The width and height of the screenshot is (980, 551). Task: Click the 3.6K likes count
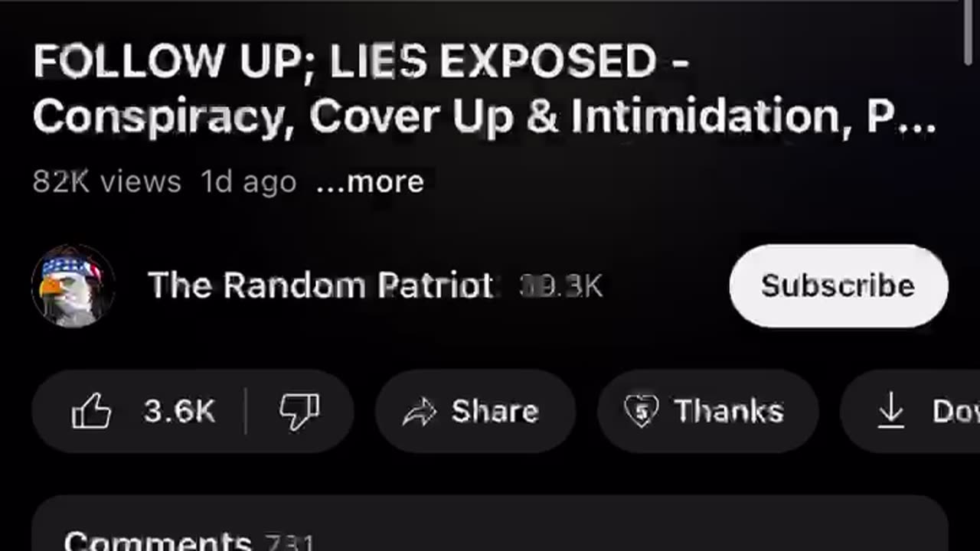pyautogui.click(x=179, y=412)
